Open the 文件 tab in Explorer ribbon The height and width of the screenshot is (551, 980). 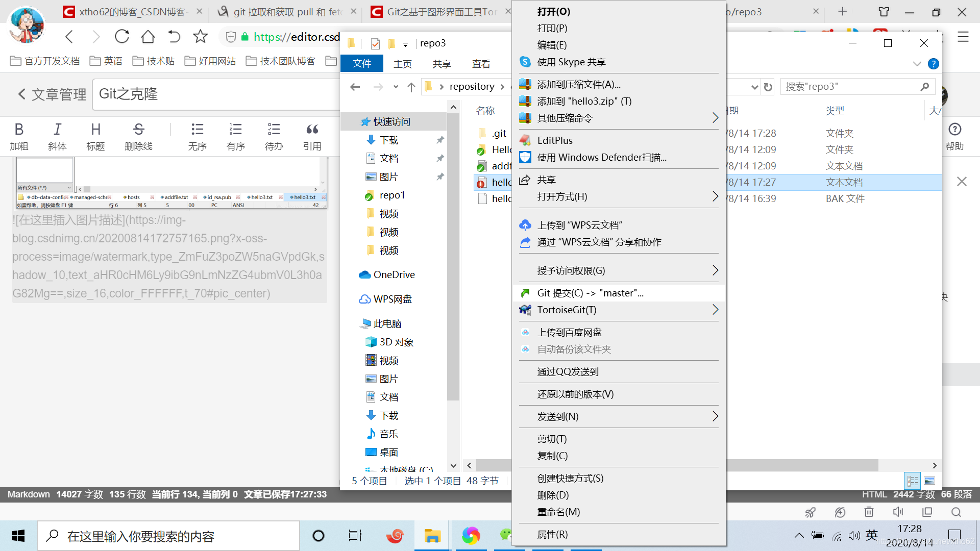pos(362,63)
